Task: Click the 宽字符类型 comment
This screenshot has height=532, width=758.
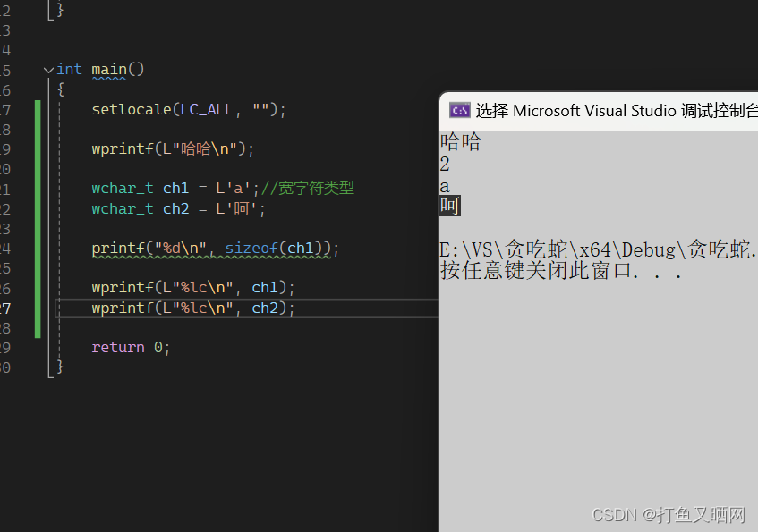Action: pos(308,188)
